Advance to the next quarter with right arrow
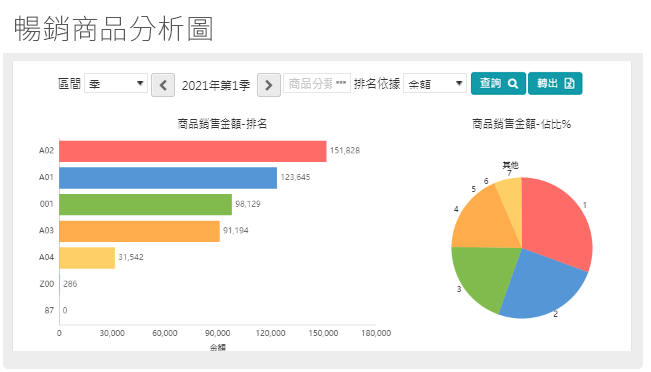651x372 pixels. tap(269, 85)
